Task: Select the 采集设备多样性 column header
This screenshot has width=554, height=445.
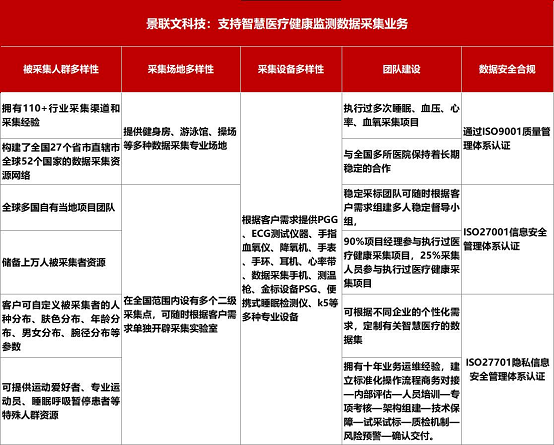Action: tap(291, 69)
